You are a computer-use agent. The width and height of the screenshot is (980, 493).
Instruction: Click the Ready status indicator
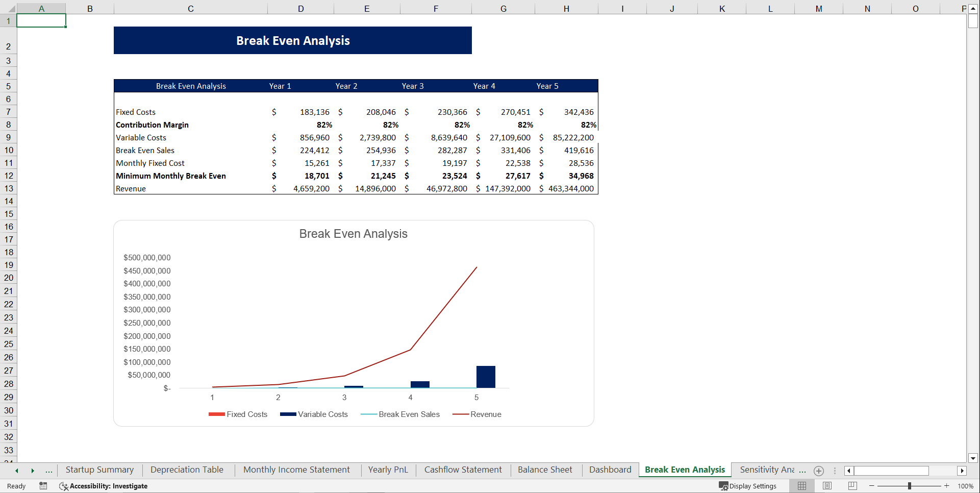click(16, 486)
